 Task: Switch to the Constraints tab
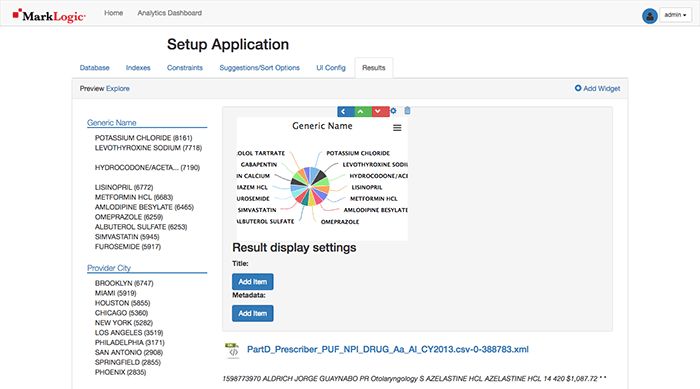tap(185, 68)
